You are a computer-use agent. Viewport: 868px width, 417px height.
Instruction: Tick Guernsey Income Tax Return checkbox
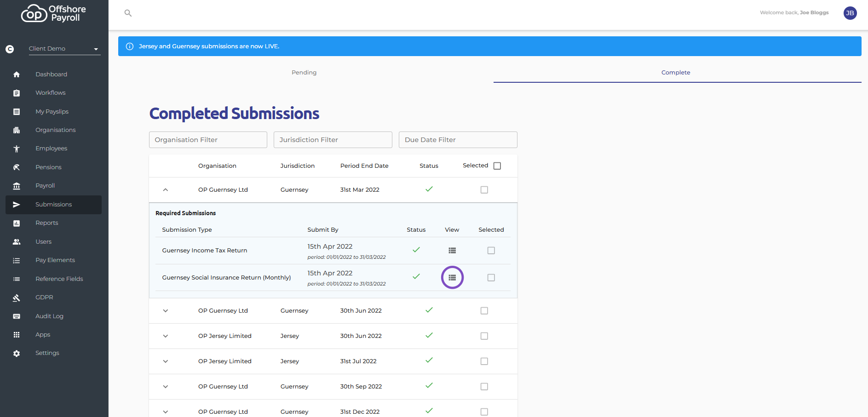click(x=491, y=251)
